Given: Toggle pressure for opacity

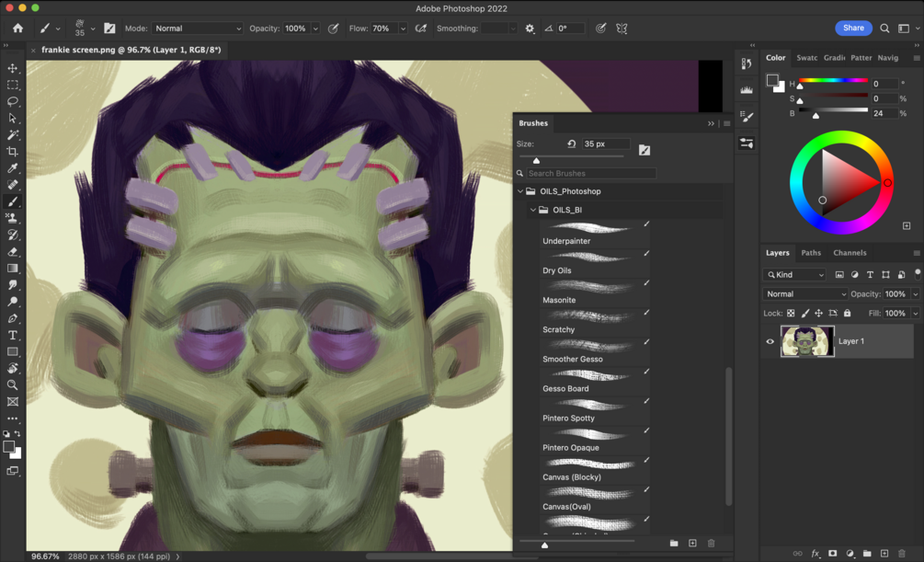Looking at the screenshot, I should (333, 29).
